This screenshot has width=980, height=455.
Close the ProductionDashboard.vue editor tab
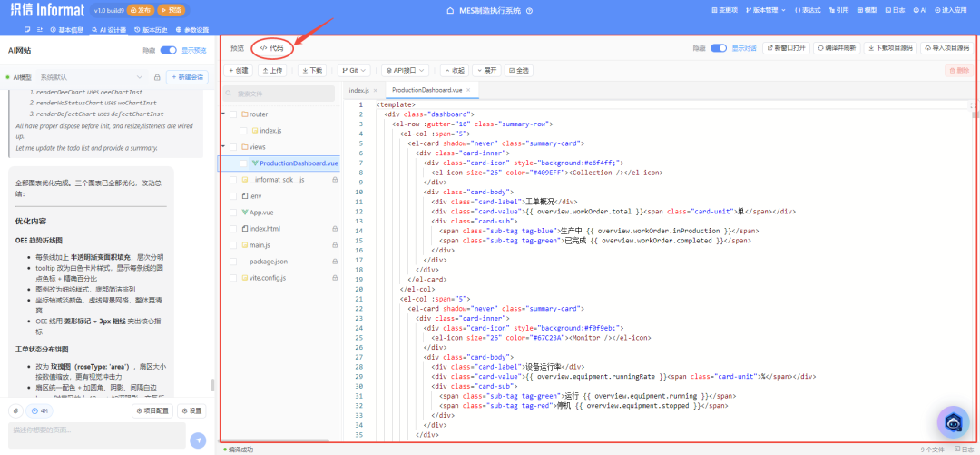point(468,90)
